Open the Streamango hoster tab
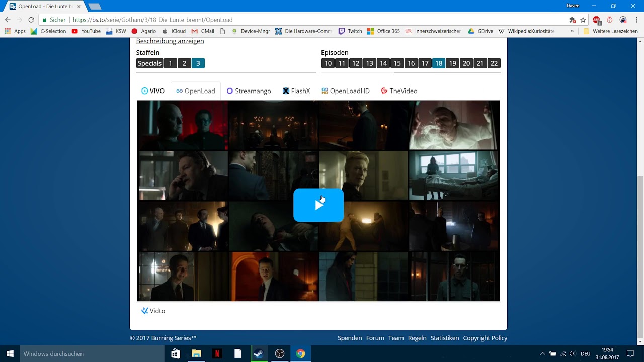 (249, 91)
